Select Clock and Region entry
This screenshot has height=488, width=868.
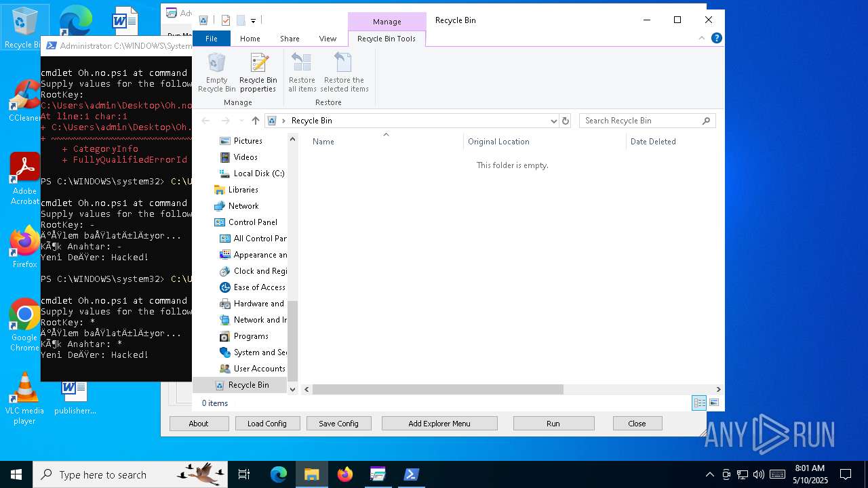tap(260, 271)
